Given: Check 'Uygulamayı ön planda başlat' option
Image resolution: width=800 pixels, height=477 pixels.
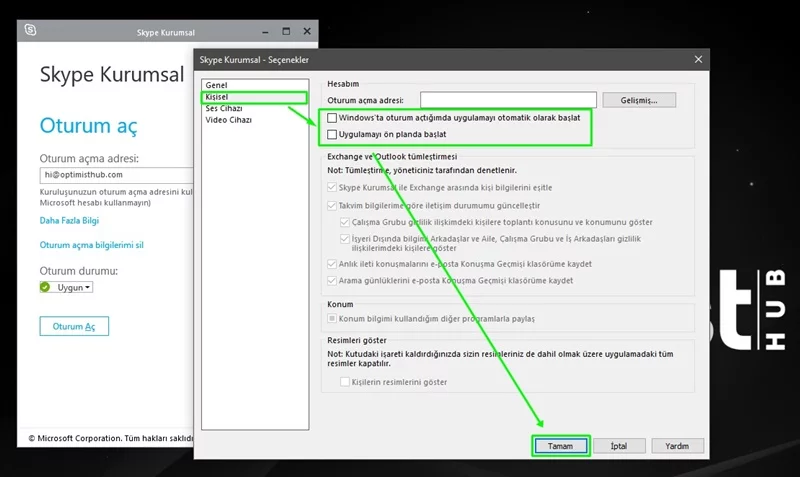Looking at the screenshot, I should click(332, 134).
